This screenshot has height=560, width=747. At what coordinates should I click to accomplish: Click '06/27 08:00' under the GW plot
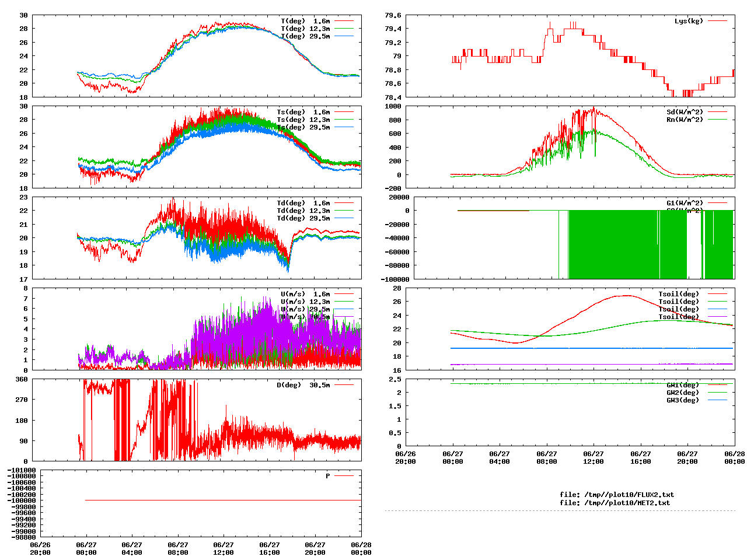pyautogui.click(x=547, y=457)
